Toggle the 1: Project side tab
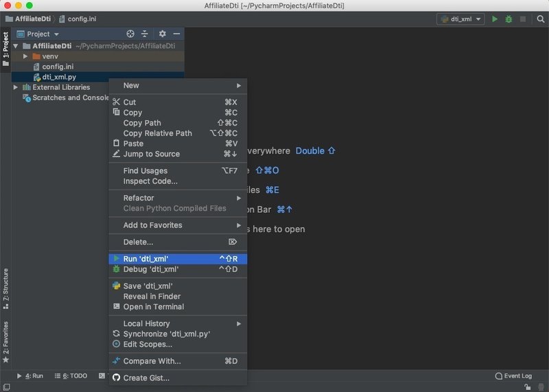The width and height of the screenshot is (549, 392). point(5,49)
